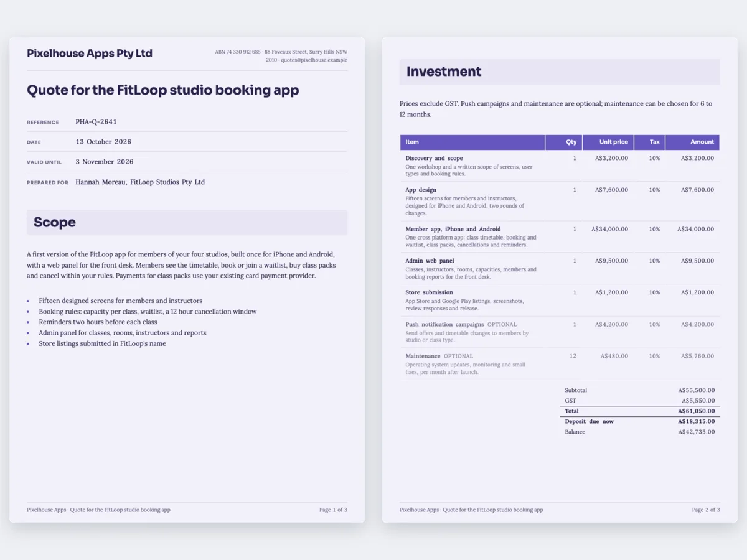Click the A$7,600.00 unit price for App design
Screen dimensions: 747x560
(611, 190)
